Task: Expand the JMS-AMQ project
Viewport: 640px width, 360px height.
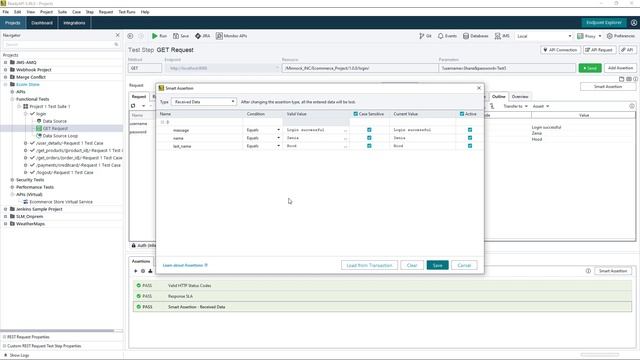Action: point(6,62)
